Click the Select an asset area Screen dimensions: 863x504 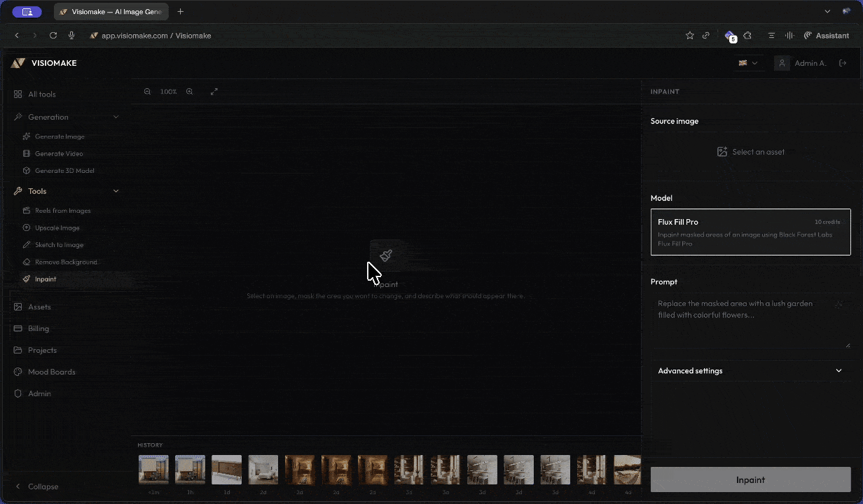[x=750, y=151]
